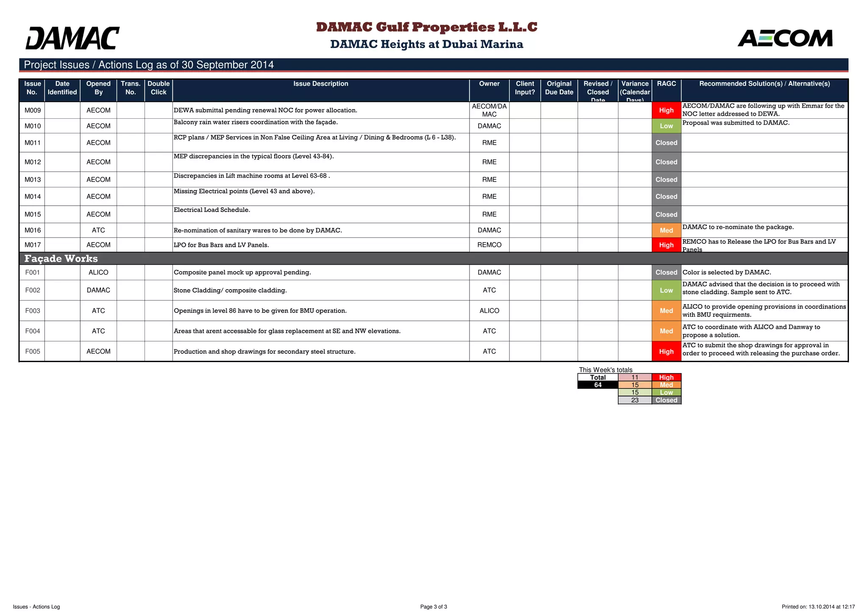
Task: Click the DAMAC logo
Action: pos(72,38)
